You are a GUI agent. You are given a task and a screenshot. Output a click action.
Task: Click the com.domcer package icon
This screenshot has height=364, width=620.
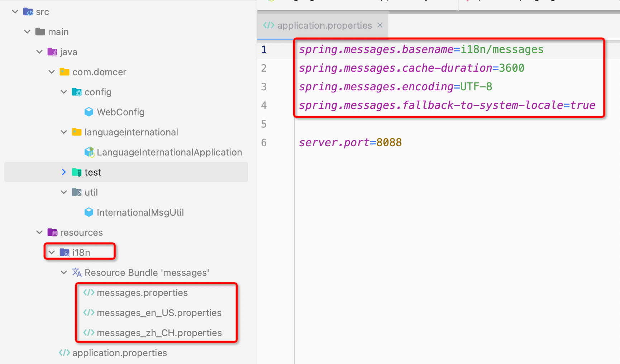(x=65, y=72)
